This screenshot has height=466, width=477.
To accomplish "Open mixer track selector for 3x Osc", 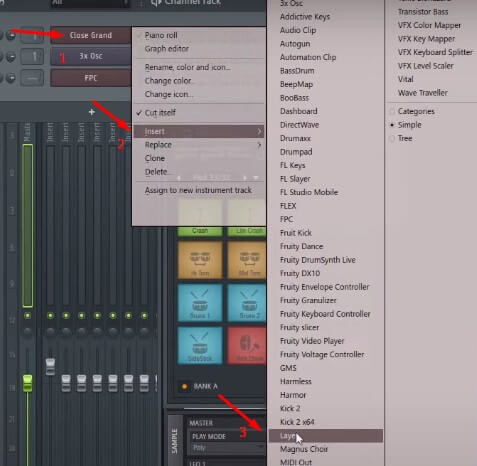I will point(32,57).
